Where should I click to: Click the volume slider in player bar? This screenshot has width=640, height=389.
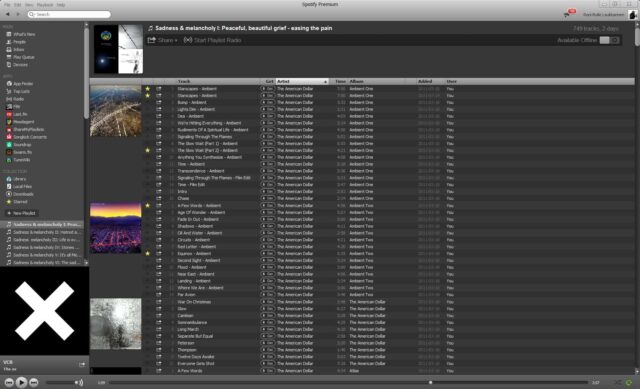(x=60, y=382)
